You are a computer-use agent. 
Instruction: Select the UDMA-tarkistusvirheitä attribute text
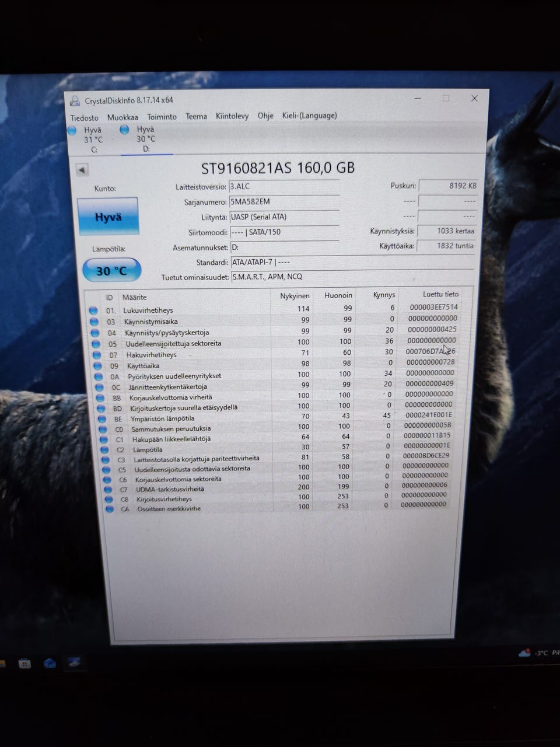170,489
